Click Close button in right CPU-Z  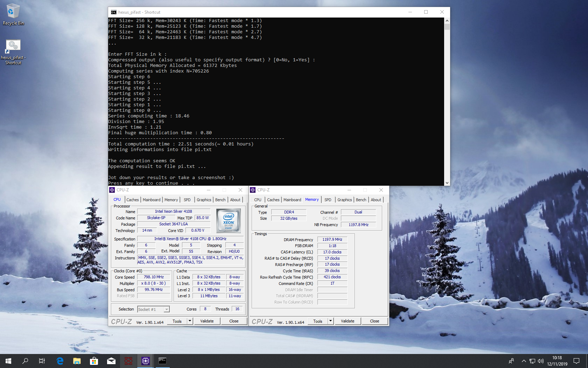click(374, 321)
